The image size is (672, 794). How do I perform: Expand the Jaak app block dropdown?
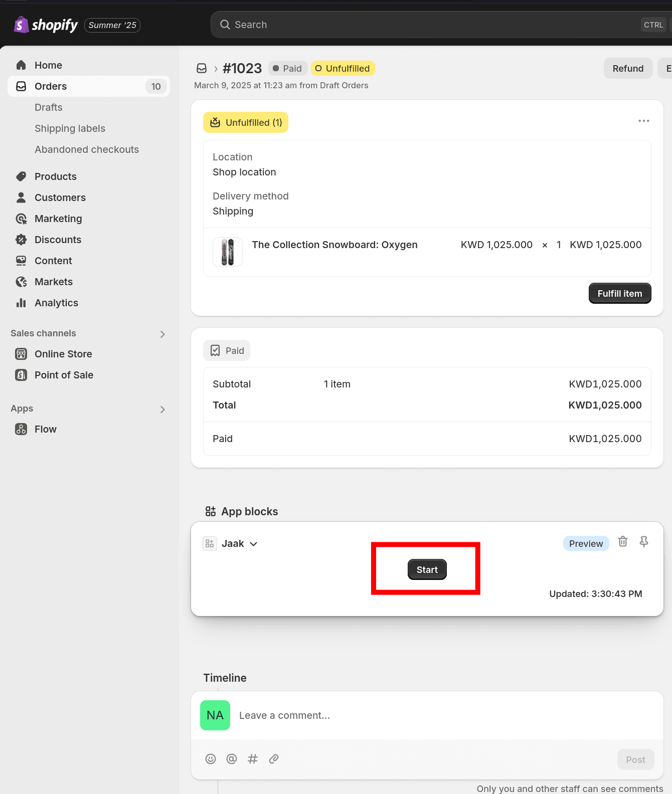(254, 544)
